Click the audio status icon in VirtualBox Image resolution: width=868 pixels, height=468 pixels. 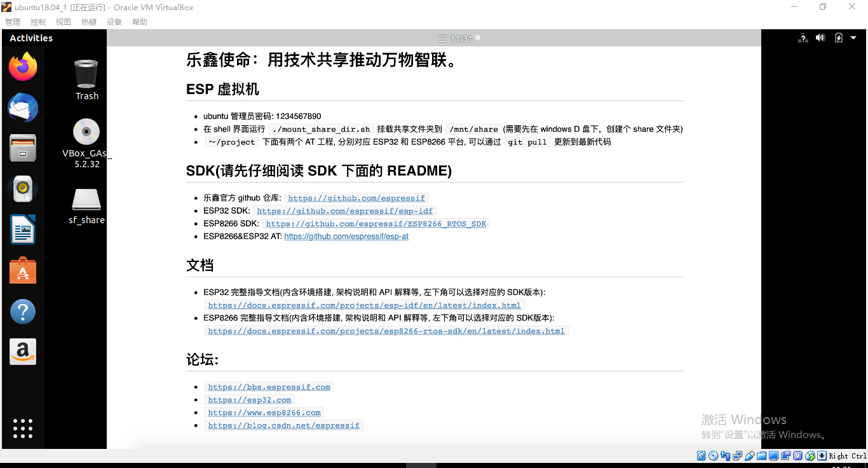pos(725,456)
